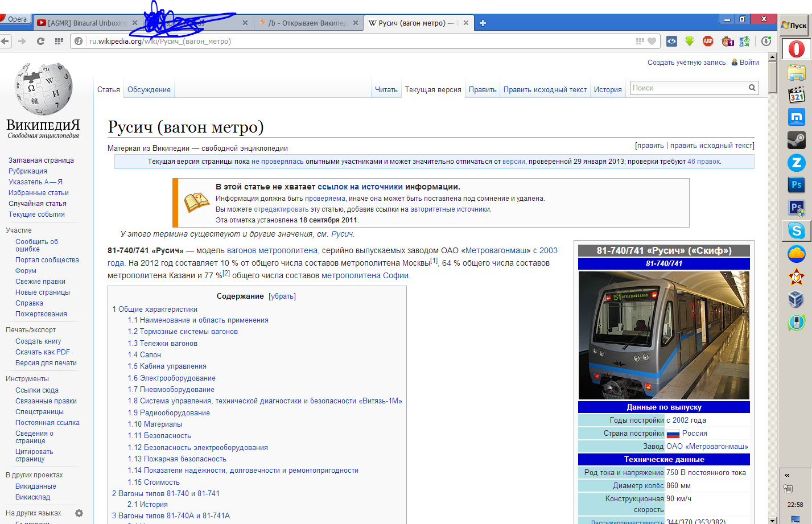Launch Maxthon browser from the taskbar
Viewport: 812px width, 524px height.
(x=796, y=117)
